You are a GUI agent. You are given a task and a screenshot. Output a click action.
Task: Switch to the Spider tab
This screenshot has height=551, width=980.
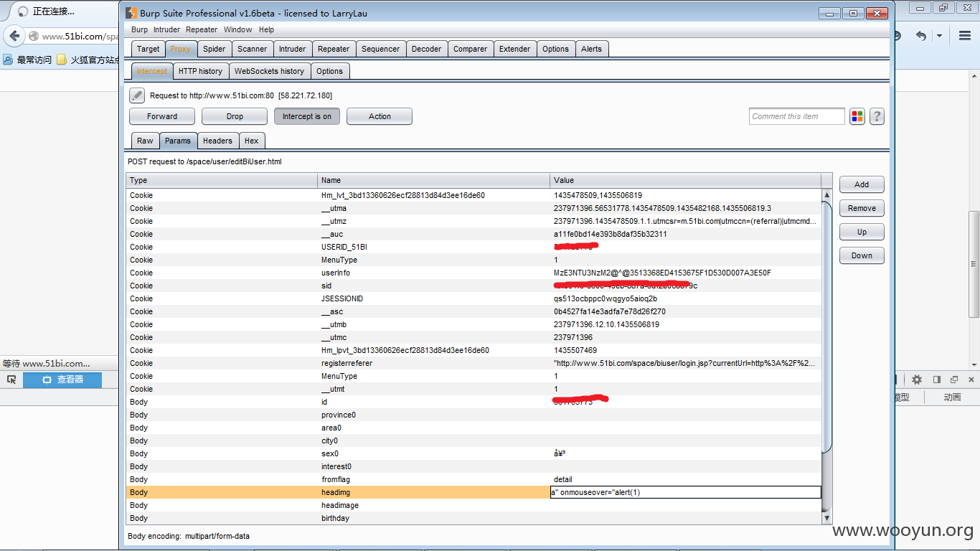214,49
